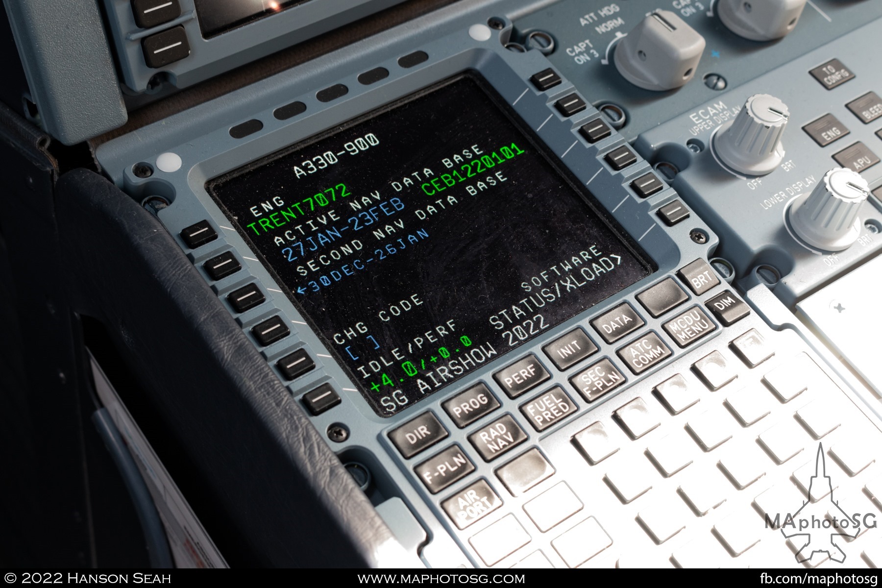Push the TO CONFIG button on ECAM panel
This screenshot has height=588, width=882.
coord(833,73)
